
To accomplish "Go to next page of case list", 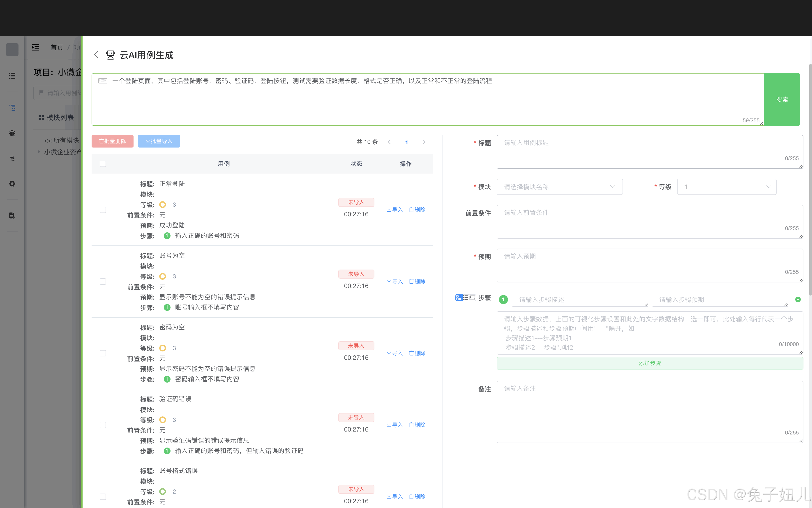I will (424, 142).
